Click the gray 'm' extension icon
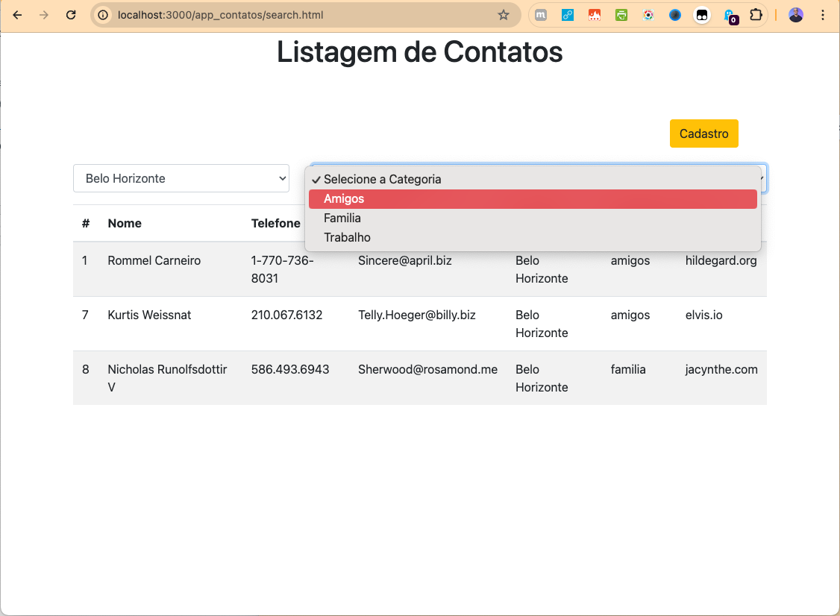 pyautogui.click(x=542, y=15)
